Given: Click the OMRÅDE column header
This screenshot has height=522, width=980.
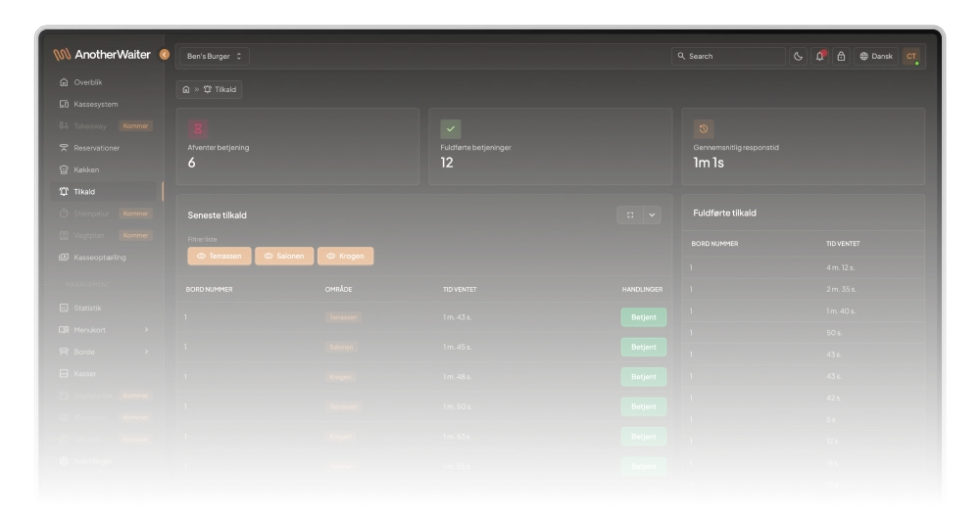Looking at the screenshot, I should 338,289.
